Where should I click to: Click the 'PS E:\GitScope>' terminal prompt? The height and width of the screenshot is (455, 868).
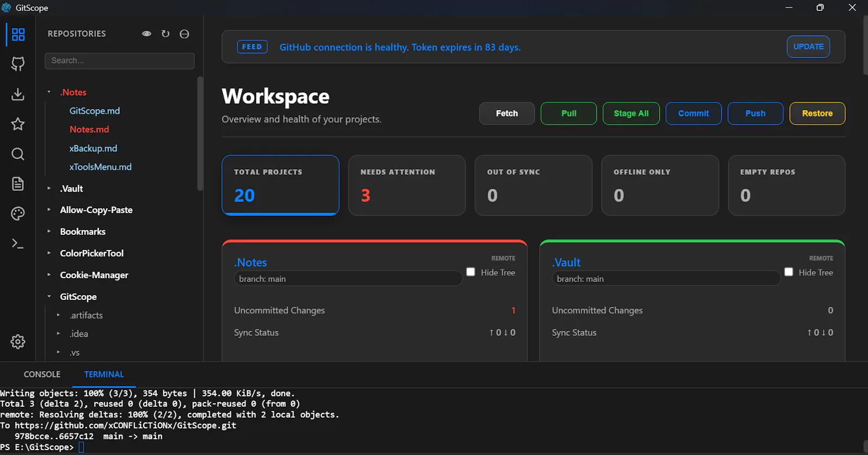click(x=37, y=447)
